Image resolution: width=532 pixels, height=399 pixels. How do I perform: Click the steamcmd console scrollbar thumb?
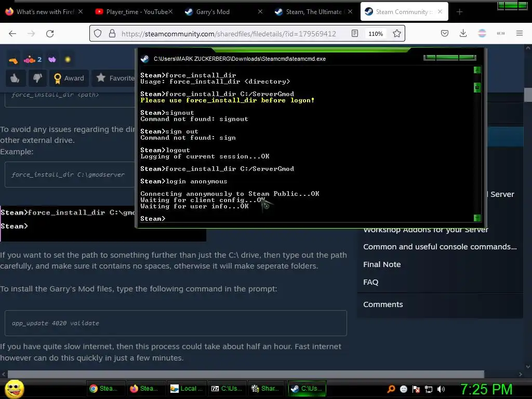pos(477,87)
